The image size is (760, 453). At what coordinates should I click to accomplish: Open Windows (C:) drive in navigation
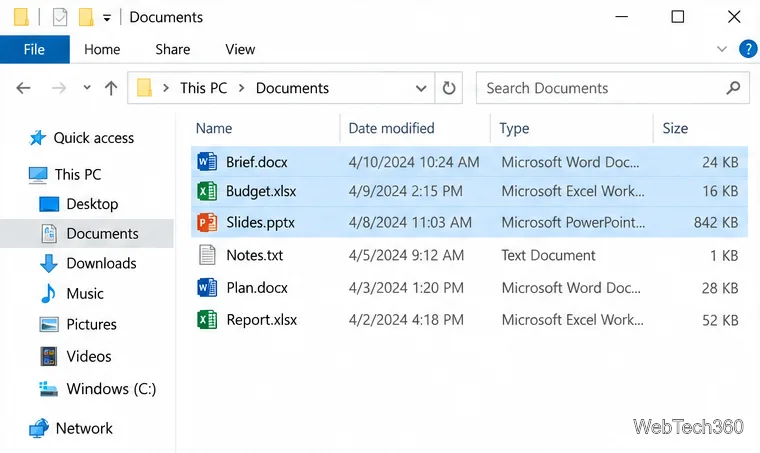point(111,389)
